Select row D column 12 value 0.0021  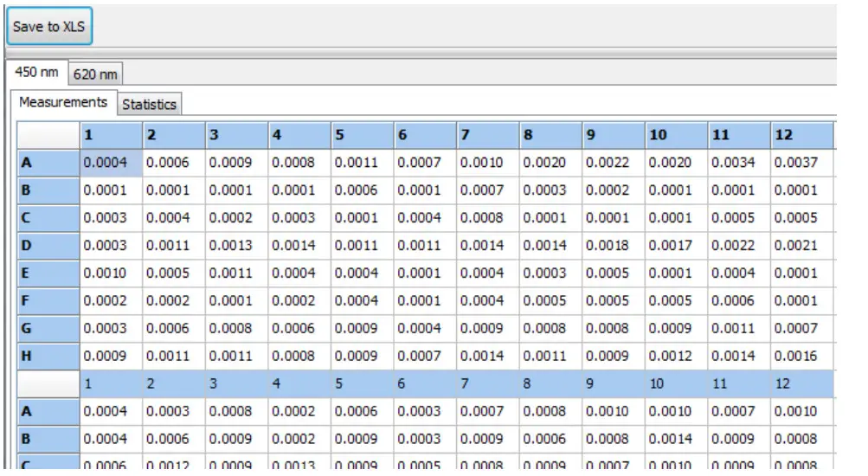[801, 246]
